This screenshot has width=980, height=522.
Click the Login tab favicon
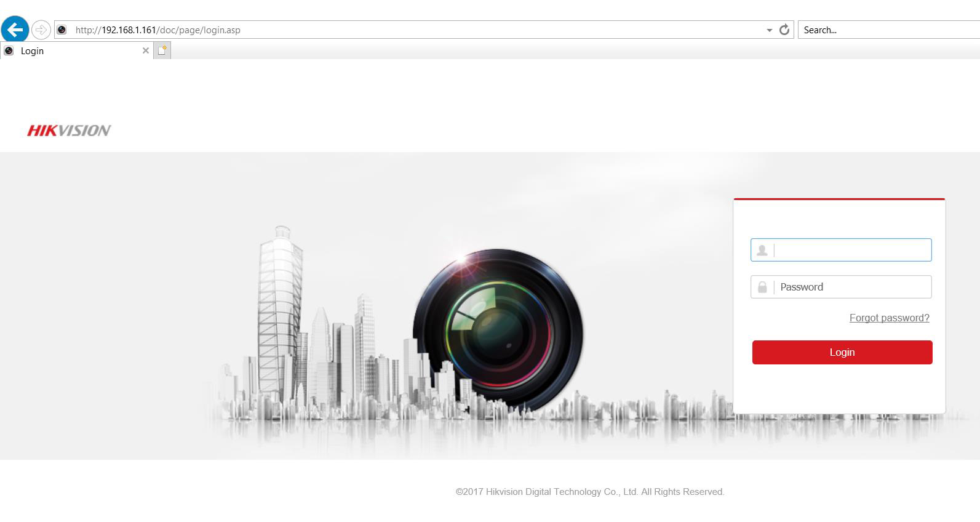pos(9,50)
